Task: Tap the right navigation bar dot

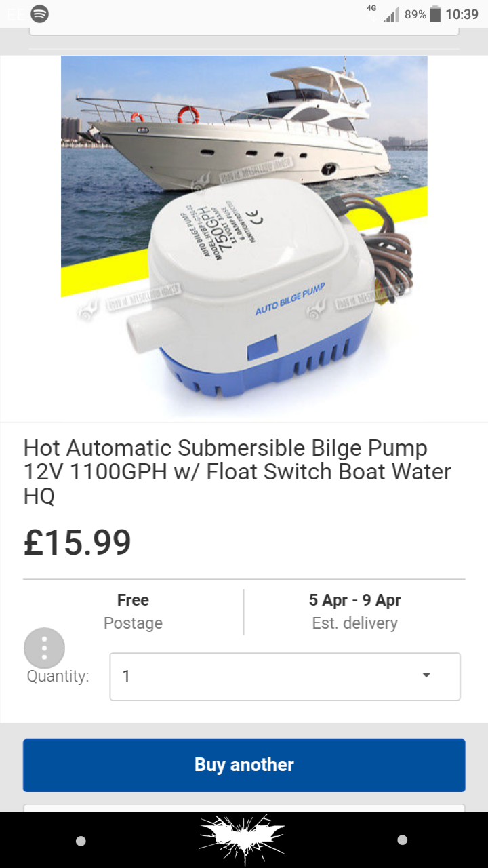Action: [402, 840]
